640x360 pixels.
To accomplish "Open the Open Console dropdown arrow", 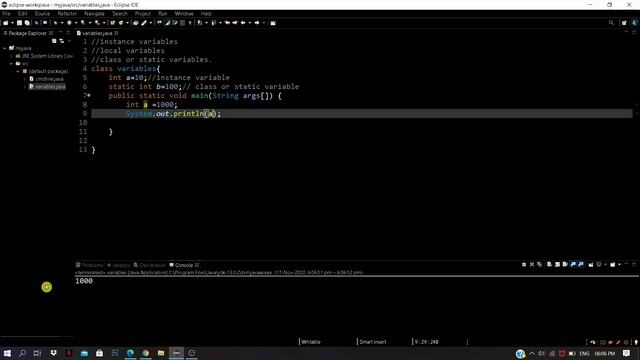I will coord(619,264).
